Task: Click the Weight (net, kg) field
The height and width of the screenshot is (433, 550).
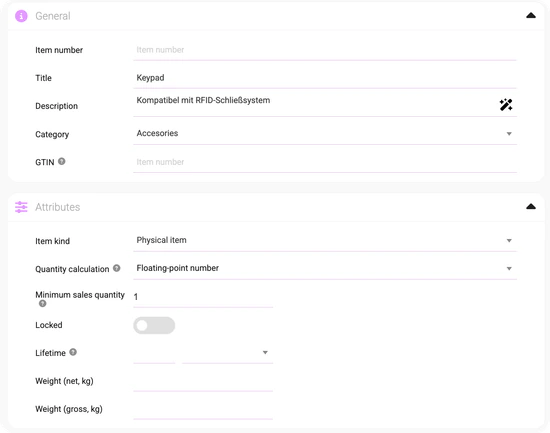Action: pos(203,381)
